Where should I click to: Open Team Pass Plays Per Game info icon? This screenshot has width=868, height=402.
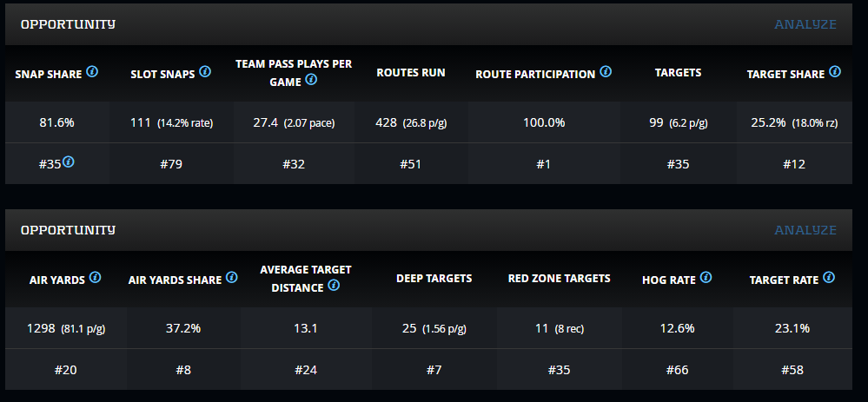310,80
